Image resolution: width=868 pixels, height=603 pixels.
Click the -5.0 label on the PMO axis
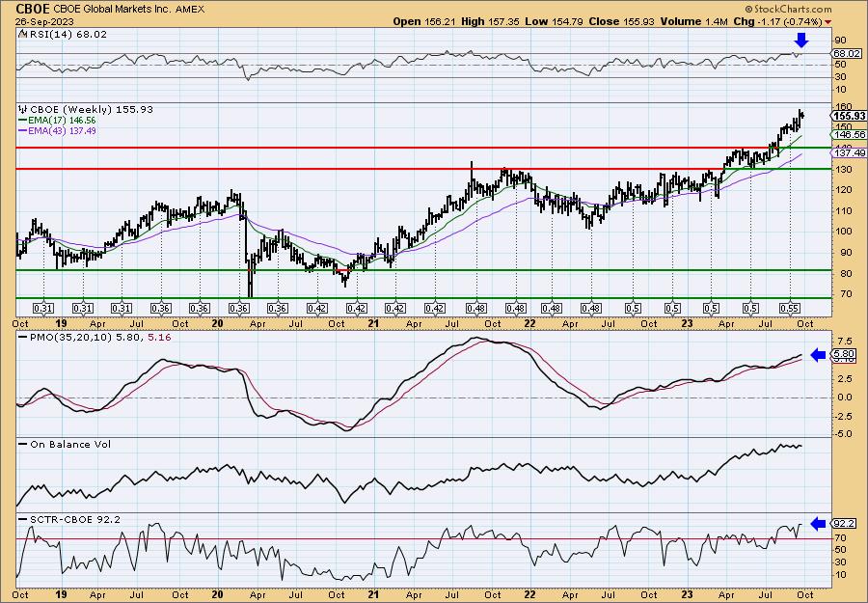pos(844,435)
